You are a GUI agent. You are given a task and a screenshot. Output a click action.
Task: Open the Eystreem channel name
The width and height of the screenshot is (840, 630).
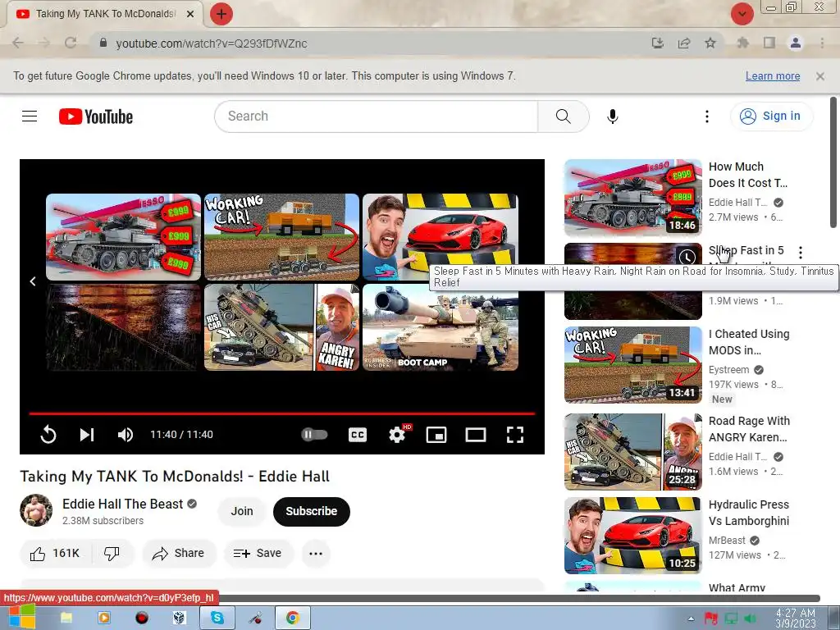(728, 370)
